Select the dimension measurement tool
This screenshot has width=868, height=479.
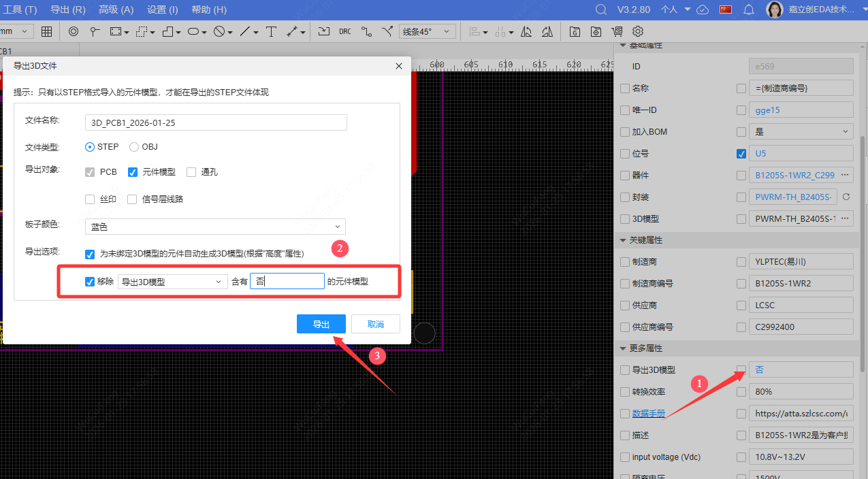290,31
